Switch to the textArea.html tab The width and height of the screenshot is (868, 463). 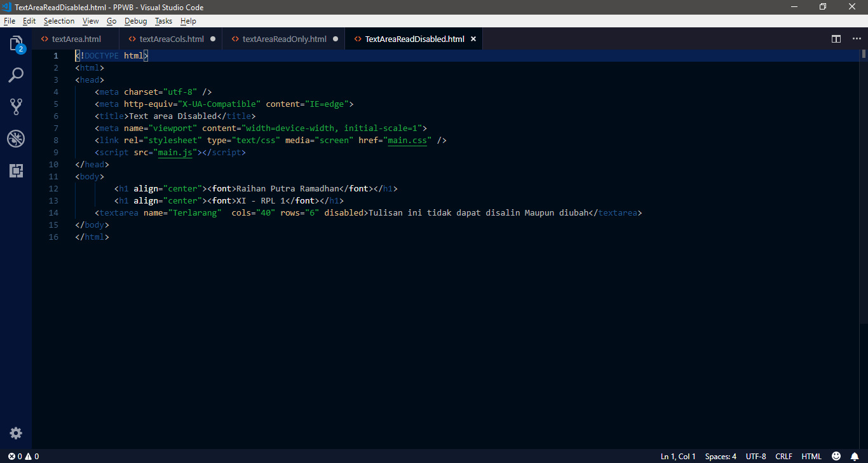(x=76, y=39)
